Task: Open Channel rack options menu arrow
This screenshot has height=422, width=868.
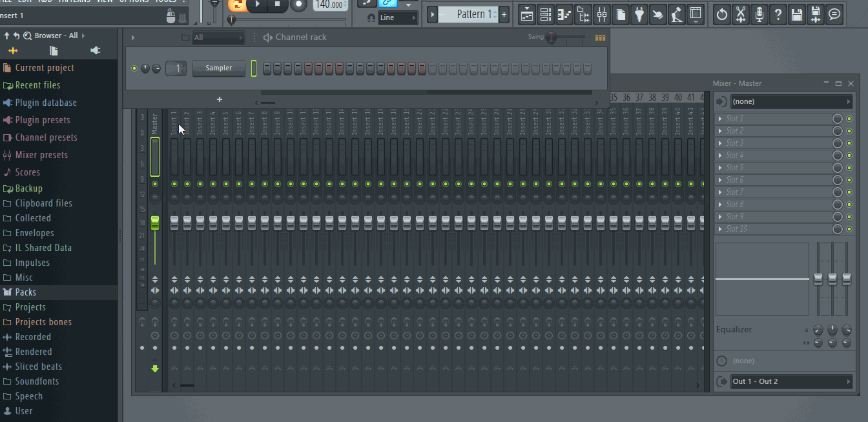Action: (133, 37)
